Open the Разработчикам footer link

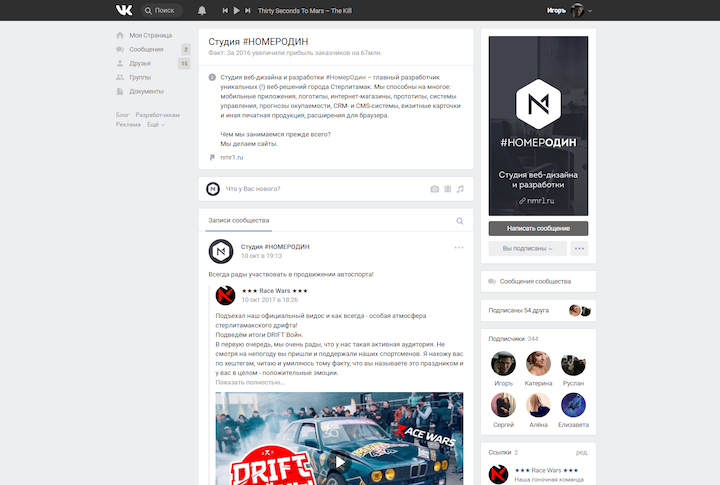pos(158,115)
